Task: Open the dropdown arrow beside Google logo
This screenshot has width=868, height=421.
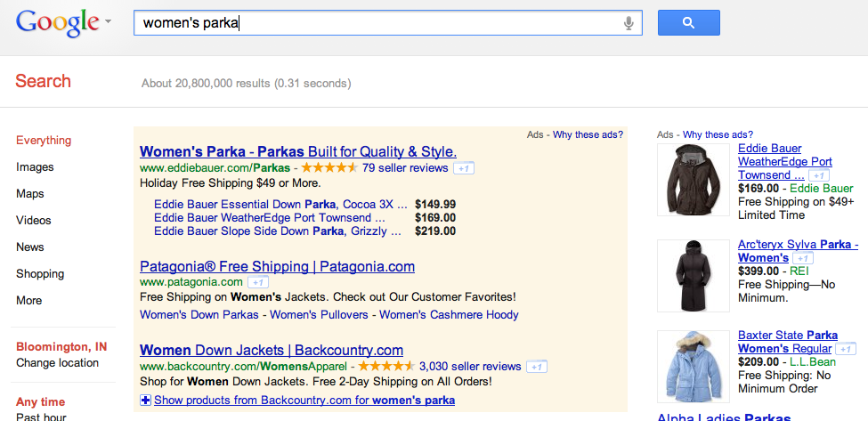Action: pos(108,21)
